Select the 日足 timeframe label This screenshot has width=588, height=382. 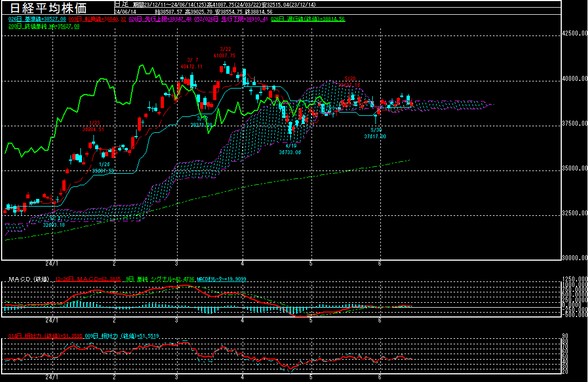(121, 4)
